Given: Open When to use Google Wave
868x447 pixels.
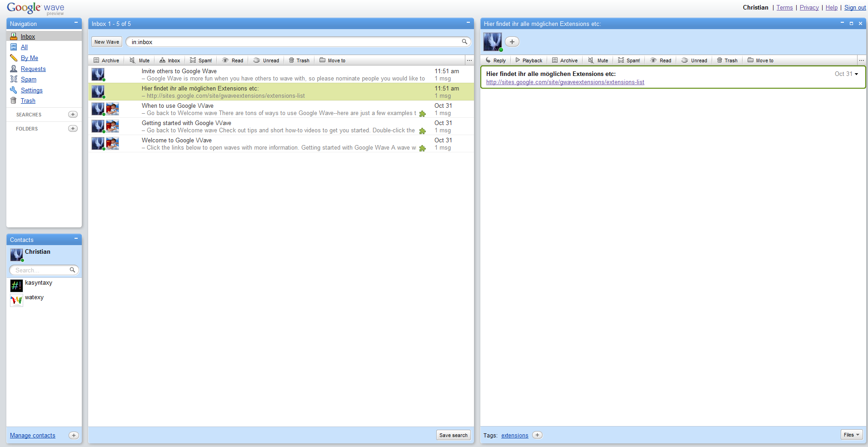Looking at the screenshot, I should point(281,109).
